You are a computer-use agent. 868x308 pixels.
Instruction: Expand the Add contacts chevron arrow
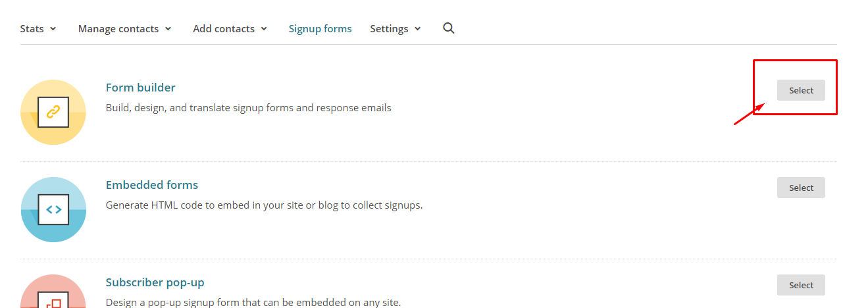coord(264,29)
